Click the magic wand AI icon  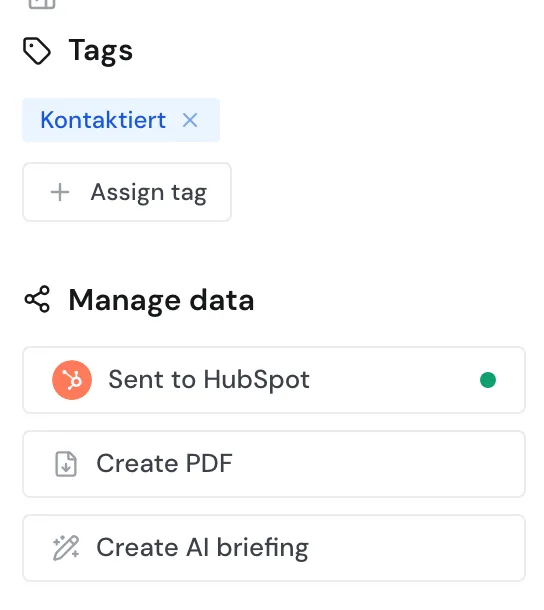66,548
